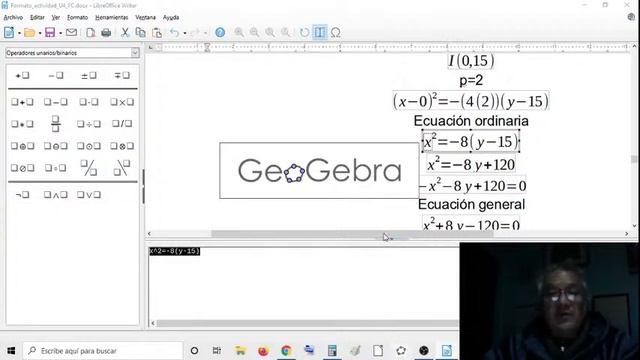This screenshot has width=640, height=360.
Task: Insert asterisk multiplication operator
Action: pyautogui.click(x=22, y=124)
